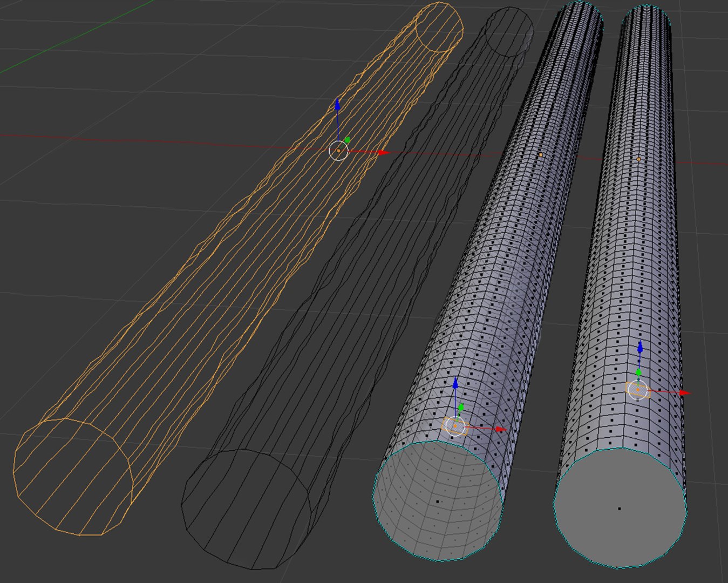This screenshot has width=728, height=583.
Task: Click blue Z-axis arrow on gridded-cap cylinder gizmo
Action: click(x=455, y=384)
